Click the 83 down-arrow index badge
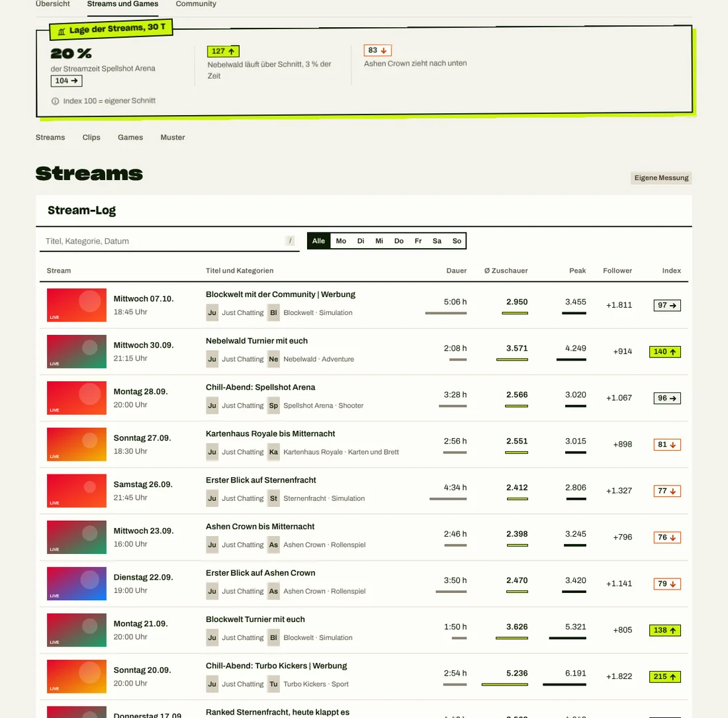This screenshot has width=728, height=718. (x=377, y=50)
